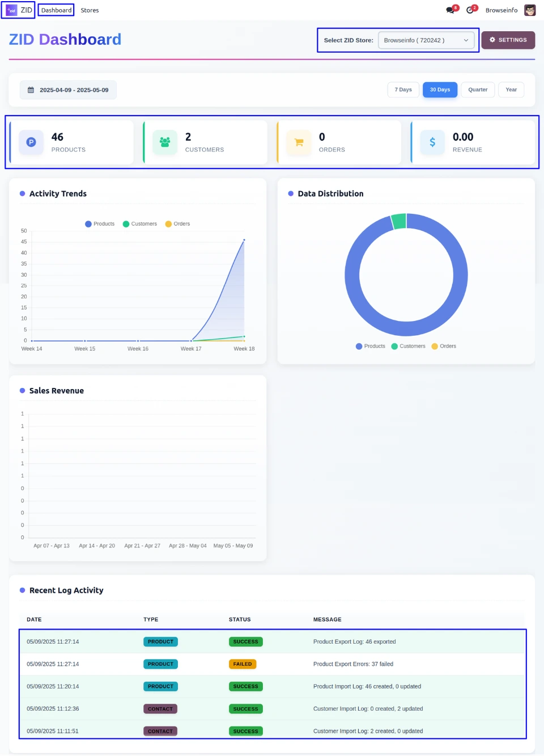
Task: Open the Stores menu
Action: 90,10
